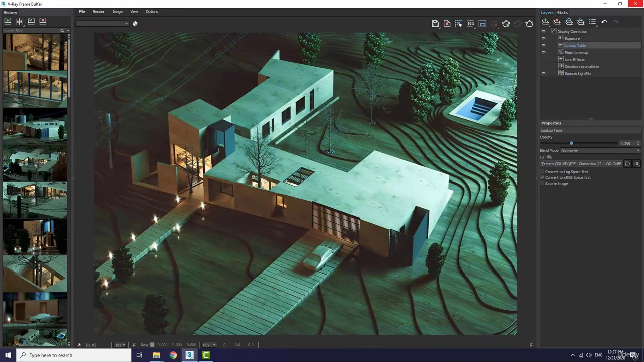Load selected history image to VFB
This screenshot has height=362, width=644.
point(31,21)
